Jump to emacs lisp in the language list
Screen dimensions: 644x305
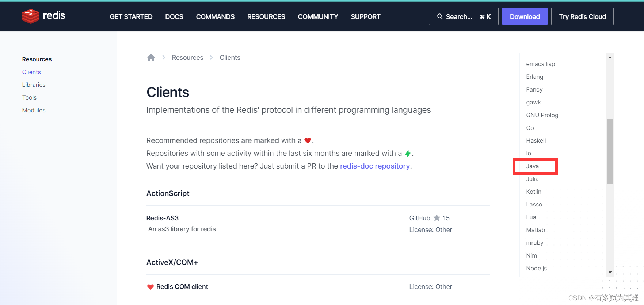click(x=540, y=64)
